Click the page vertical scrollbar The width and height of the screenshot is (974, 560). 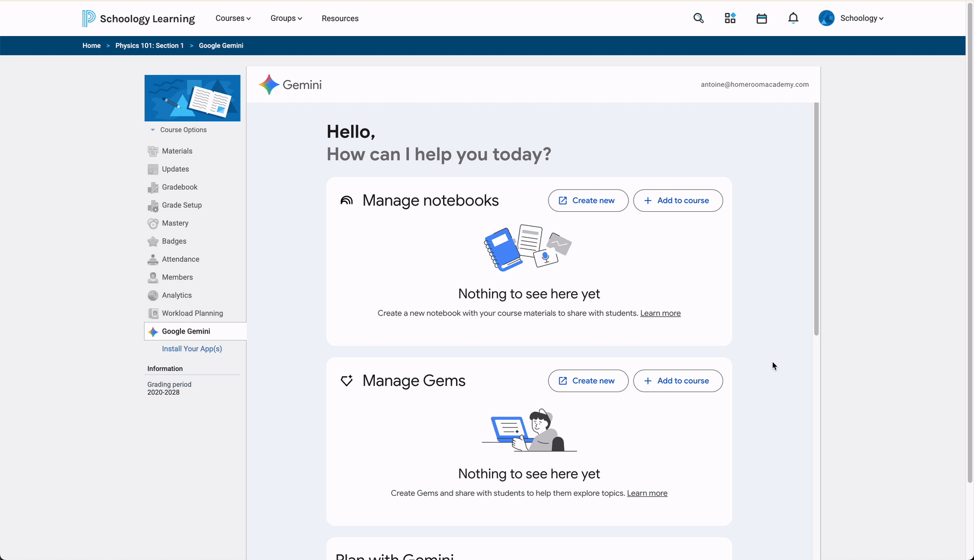click(x=969, y=242)
